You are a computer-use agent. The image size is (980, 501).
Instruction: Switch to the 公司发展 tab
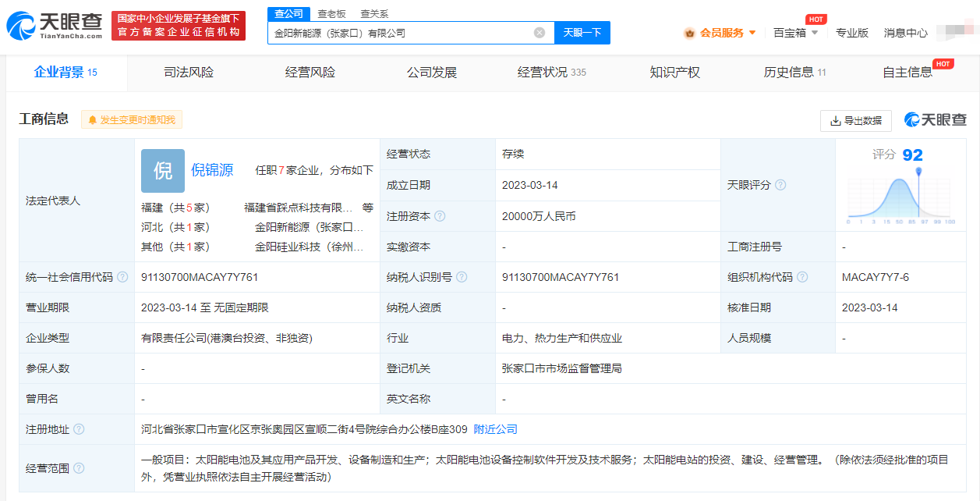432,73
